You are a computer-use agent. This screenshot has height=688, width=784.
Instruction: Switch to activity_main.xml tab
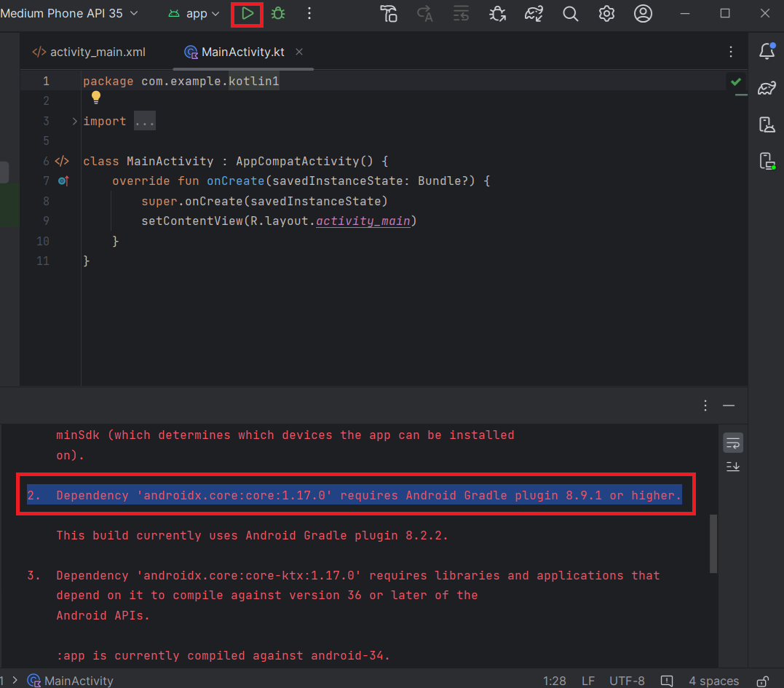(x=90, y=52)
